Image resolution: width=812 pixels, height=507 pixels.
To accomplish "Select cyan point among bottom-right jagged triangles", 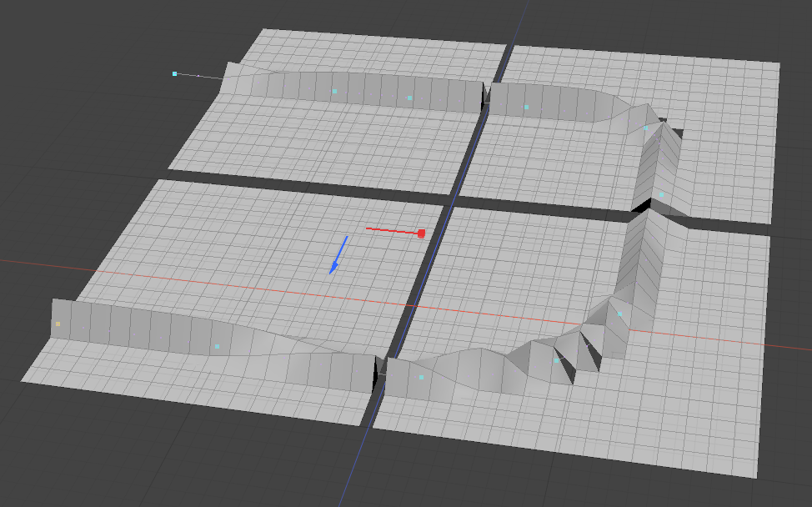I will [x=556, y=360].
